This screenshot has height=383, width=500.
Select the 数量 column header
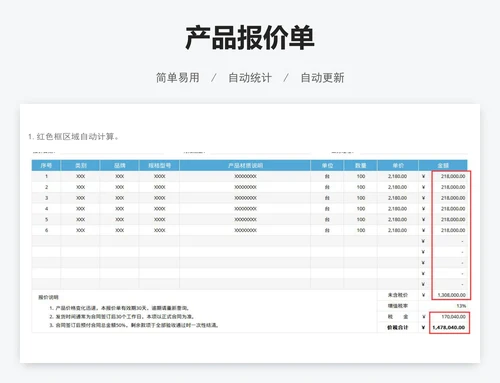point(361,165)
